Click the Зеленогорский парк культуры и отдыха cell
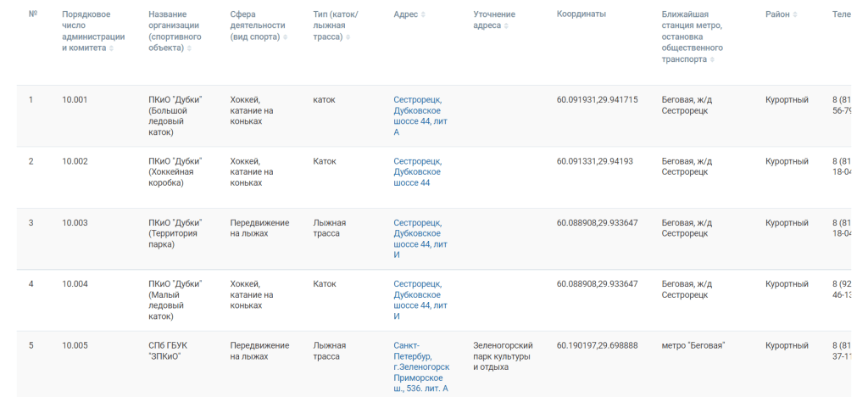The width and height of the screenshot is (868, 397). [x=503, y=356]
